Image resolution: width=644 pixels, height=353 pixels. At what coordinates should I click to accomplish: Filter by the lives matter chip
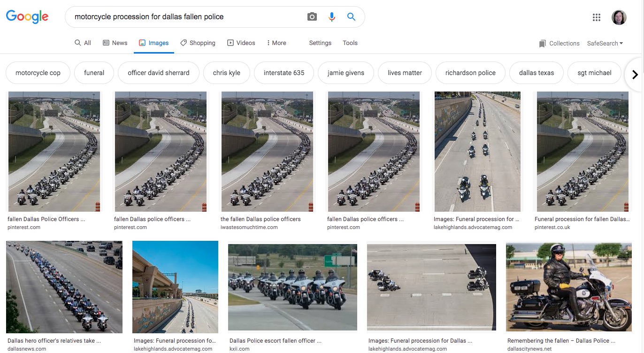point(405,73)
